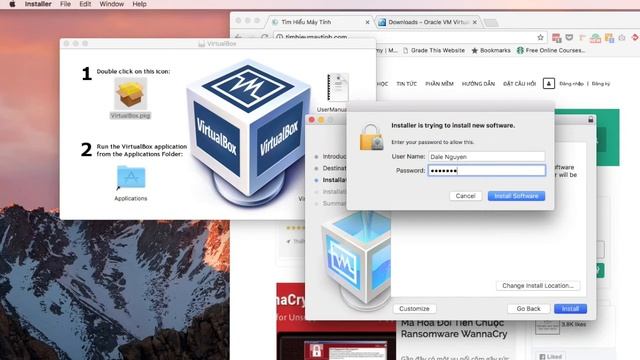Open the Bookmarks folder in bookmarks bar
Screen dimensions: 640x360
(x=491, y=51)
